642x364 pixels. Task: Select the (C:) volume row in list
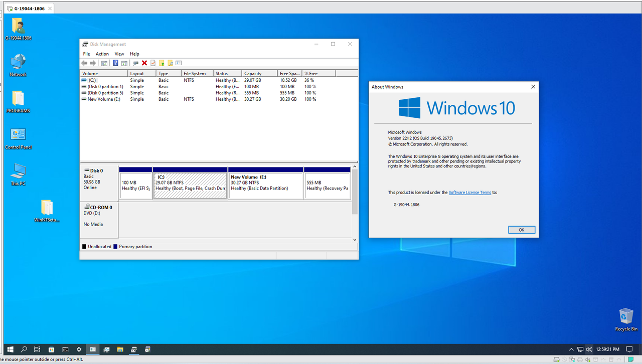(x=219, y=80)
